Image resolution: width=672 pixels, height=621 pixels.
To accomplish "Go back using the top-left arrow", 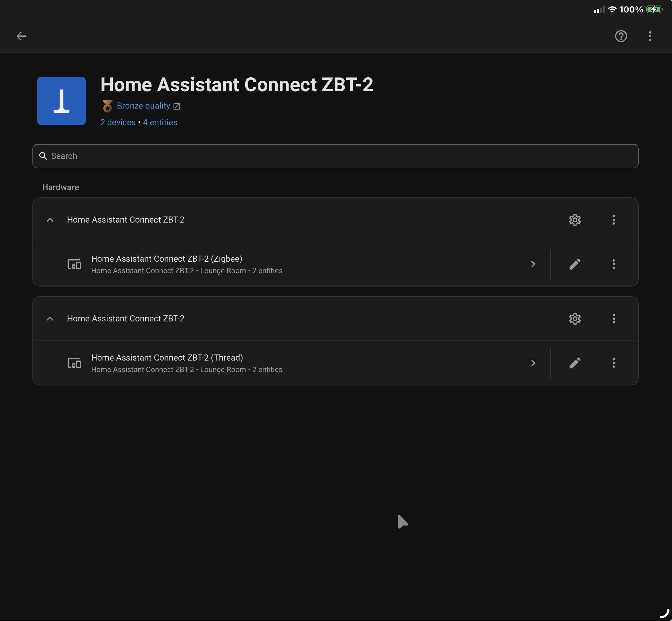I will click(21, 36).
